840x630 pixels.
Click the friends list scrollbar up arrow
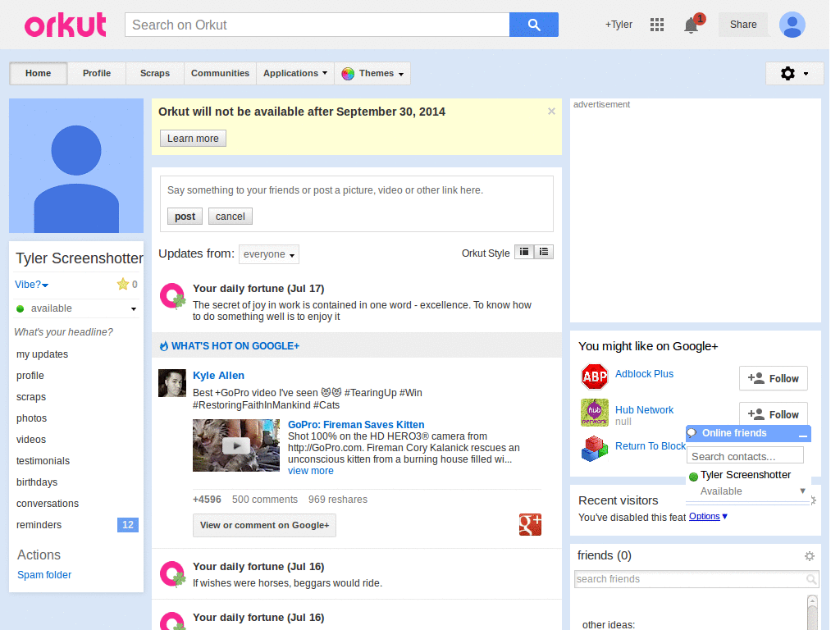tap(812, 601)
